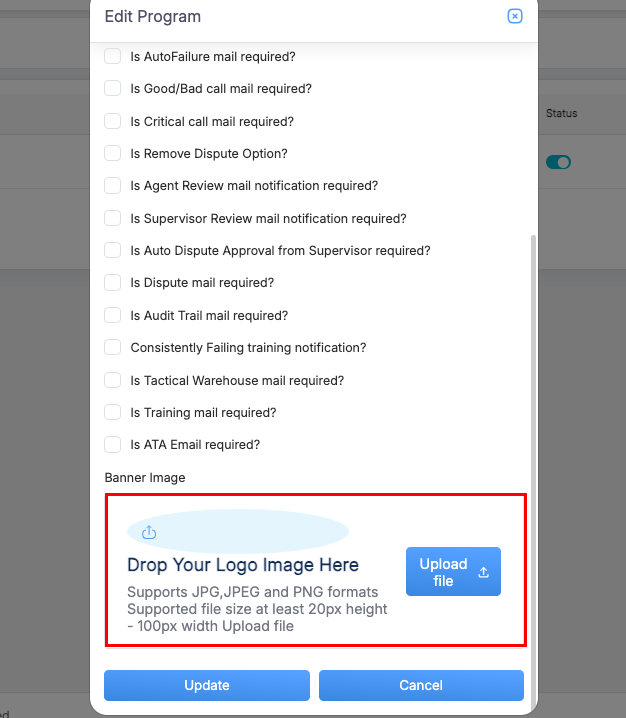Tick Is Critical call mail required

pyautogui.click(x=113, y=122)
